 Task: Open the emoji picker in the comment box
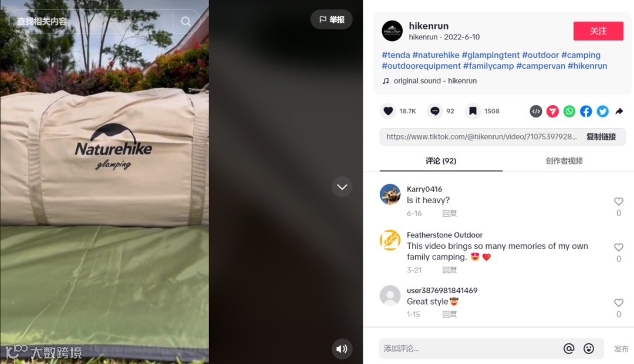[x=589, y=349]
